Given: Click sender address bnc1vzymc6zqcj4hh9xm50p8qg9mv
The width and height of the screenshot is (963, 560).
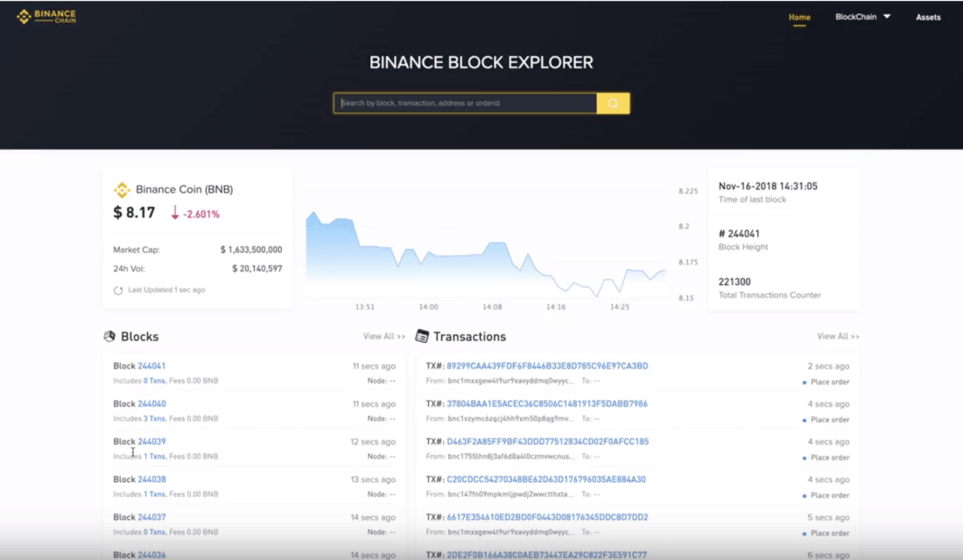Looking at the screenshot, I should pyautogui.click(x=510, y=419).
